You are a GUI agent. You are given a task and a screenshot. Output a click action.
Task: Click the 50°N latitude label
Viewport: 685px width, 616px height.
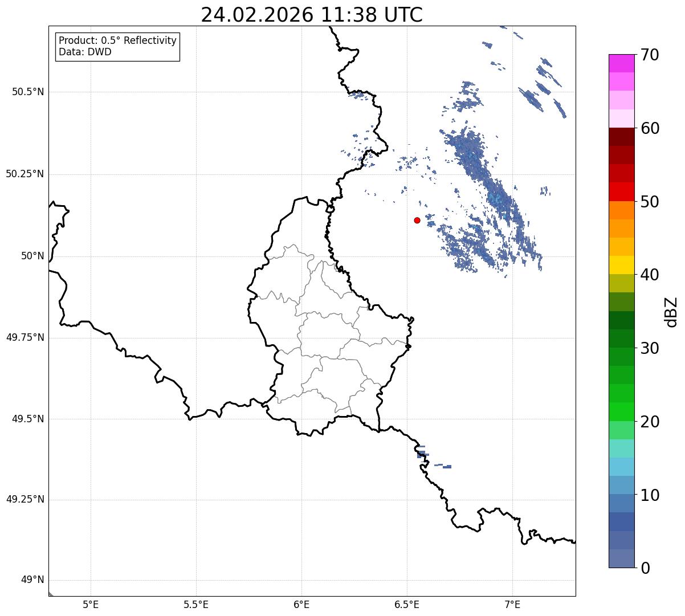[32, 256]
